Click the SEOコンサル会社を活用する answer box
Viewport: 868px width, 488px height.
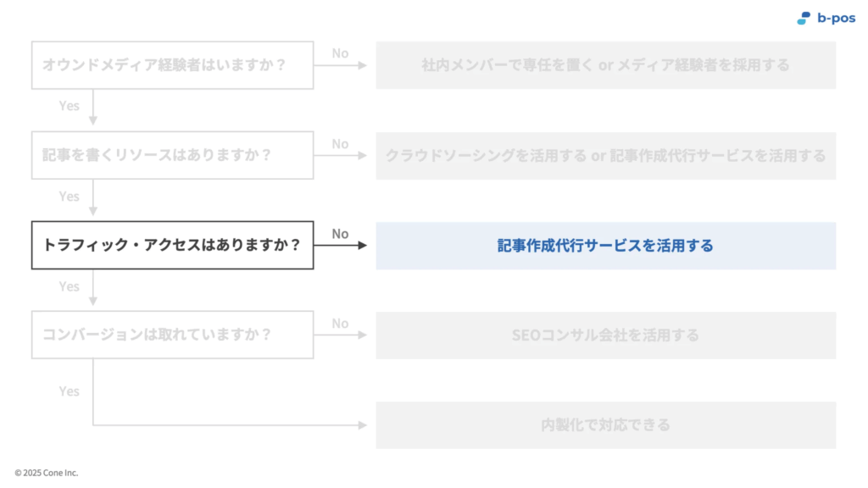605,335
